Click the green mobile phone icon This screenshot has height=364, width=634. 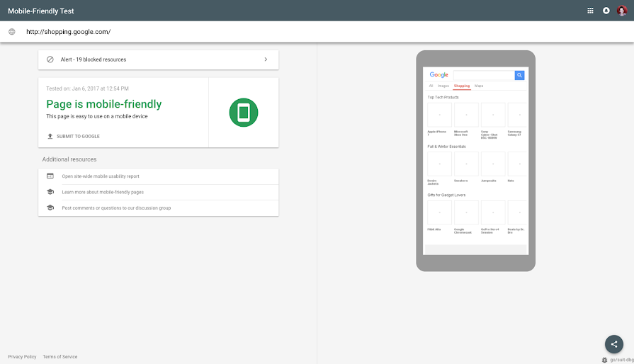coord(244,113)
